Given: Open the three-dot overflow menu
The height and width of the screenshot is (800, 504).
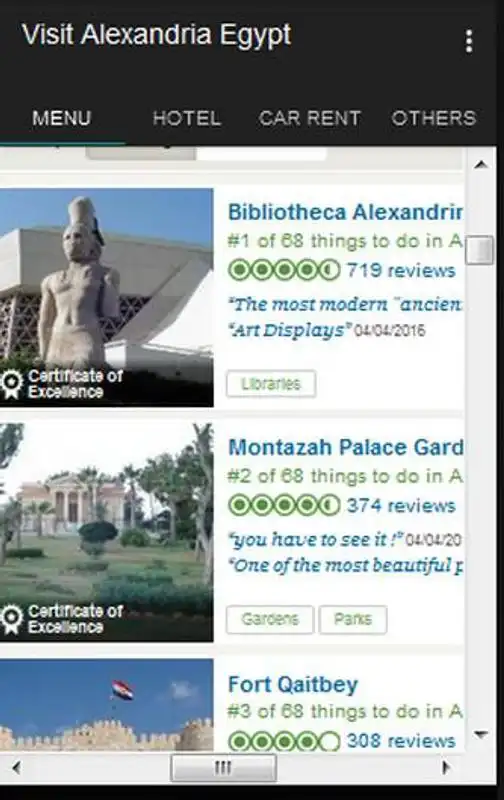Looking at the screenshot, I should point(469,41).
